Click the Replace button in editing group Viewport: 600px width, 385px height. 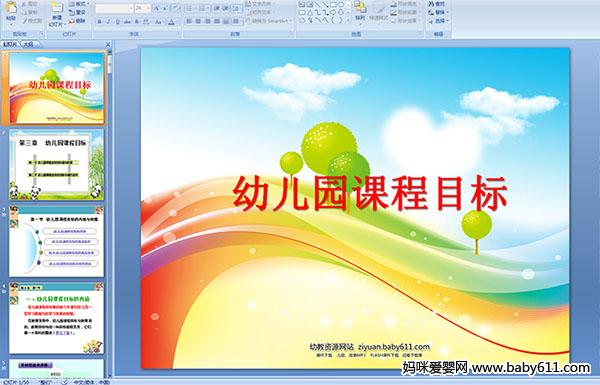(437, 12)
